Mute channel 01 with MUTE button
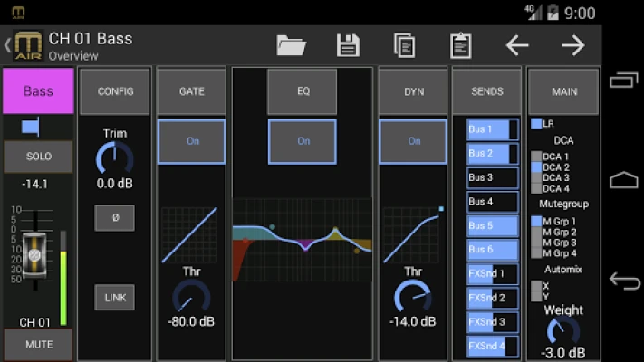 click(x=38, y=345)
